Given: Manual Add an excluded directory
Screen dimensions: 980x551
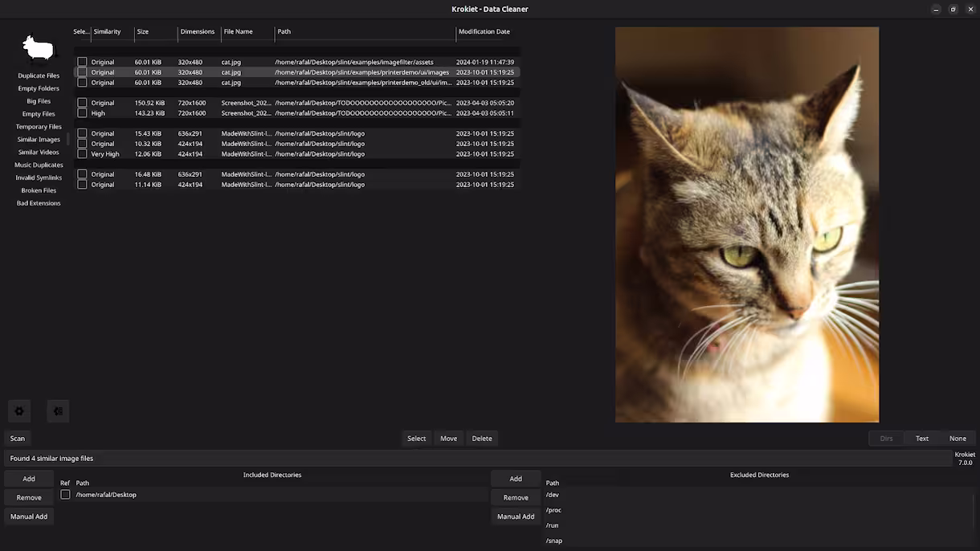Looking at the screenshot, I should [x=516, y=517].
